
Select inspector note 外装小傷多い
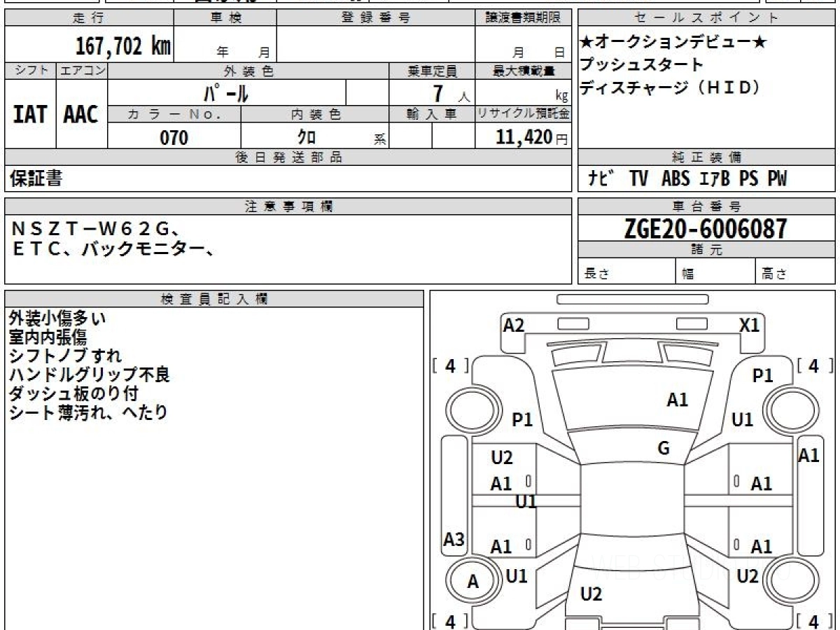(x=58, y=318)
